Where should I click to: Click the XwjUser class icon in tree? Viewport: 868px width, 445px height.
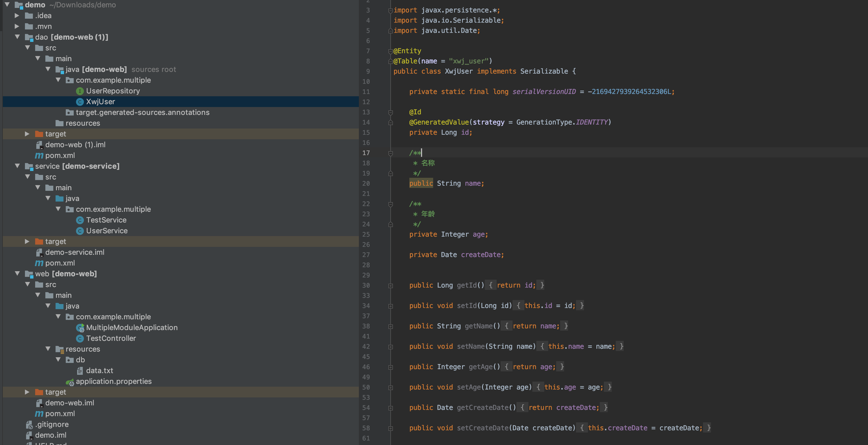pyautogui.click(x=80, y=102)
